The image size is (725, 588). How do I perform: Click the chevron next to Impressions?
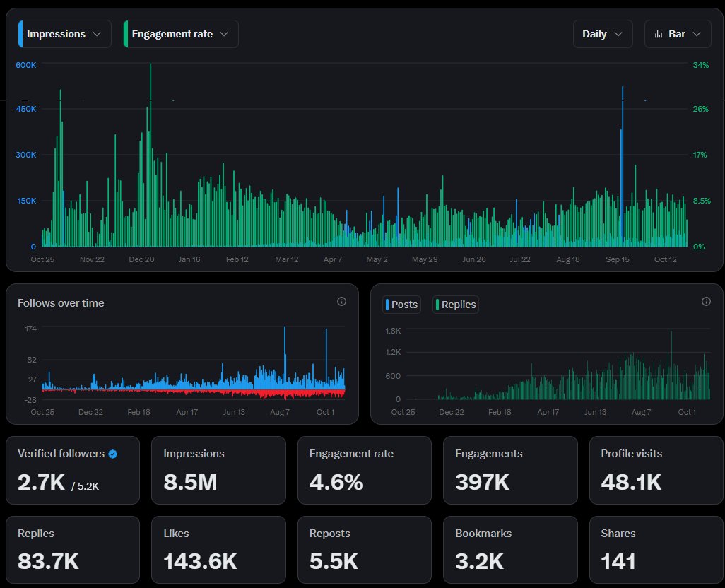pyautogui.click(x=97, y=34)
